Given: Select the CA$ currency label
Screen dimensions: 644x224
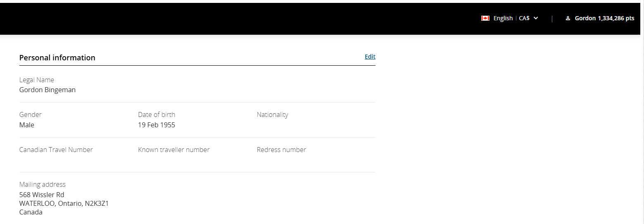Looking at the screenshot, I should tap(524, 18).
